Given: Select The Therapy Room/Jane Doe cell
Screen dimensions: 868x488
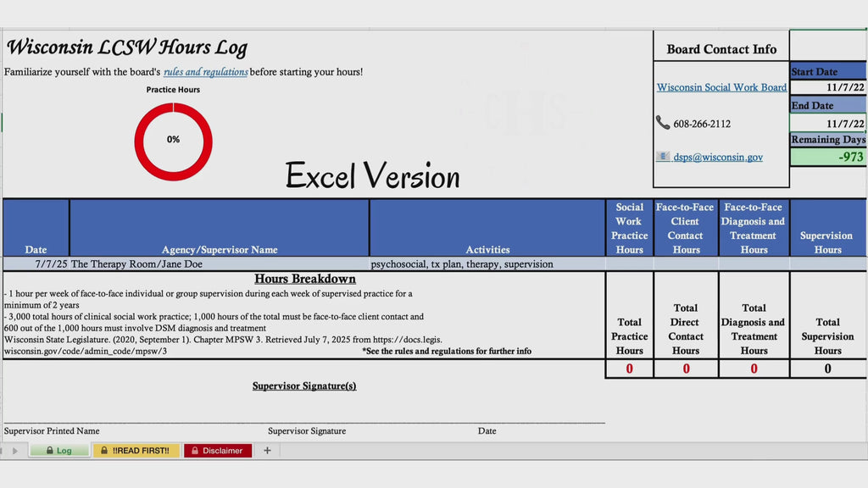Looking at the screenshot, I should 220,264.
